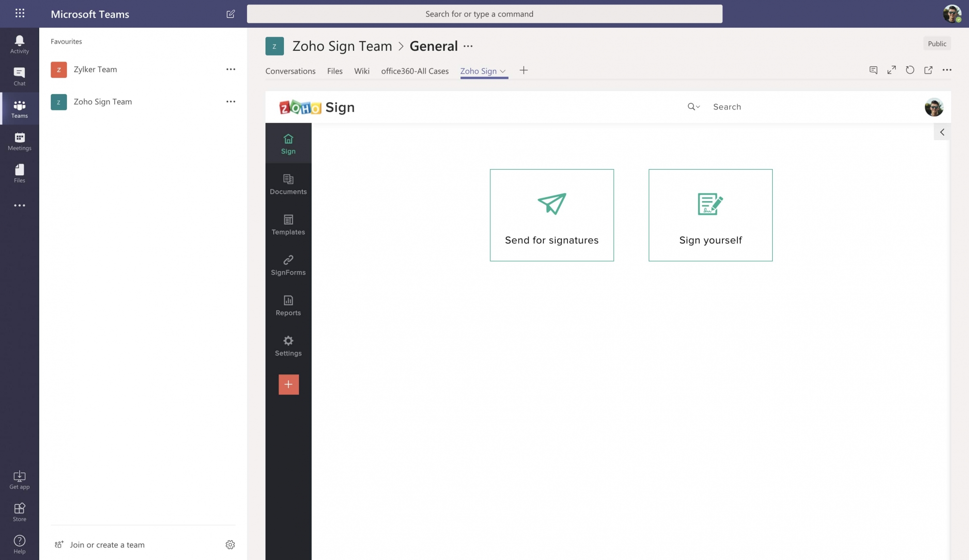Expand the Zoho Sign tab dropdown arrow
Screen dimensions: 969x560
click(503, 71)
